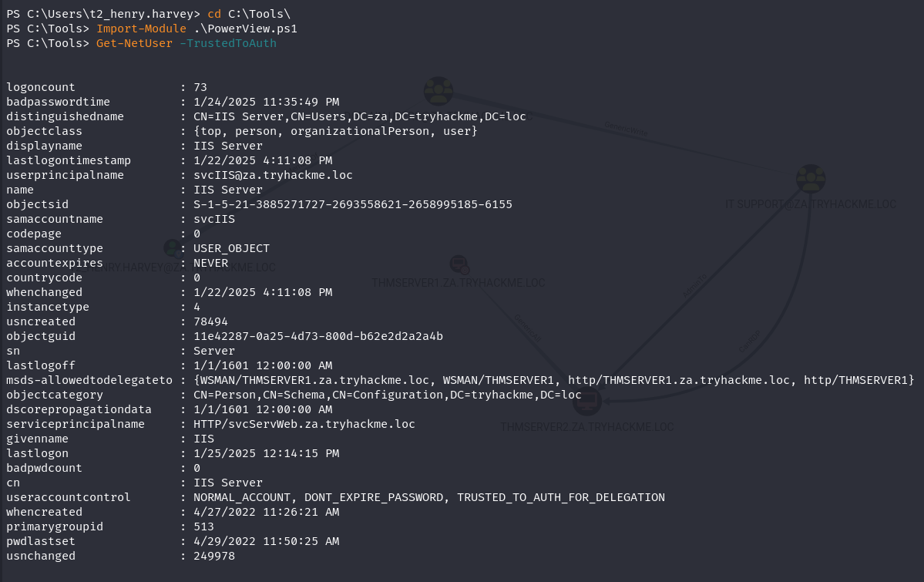Click the GenericAll edge label
Viewport: 924px width, 582px height.
[527, 328]
